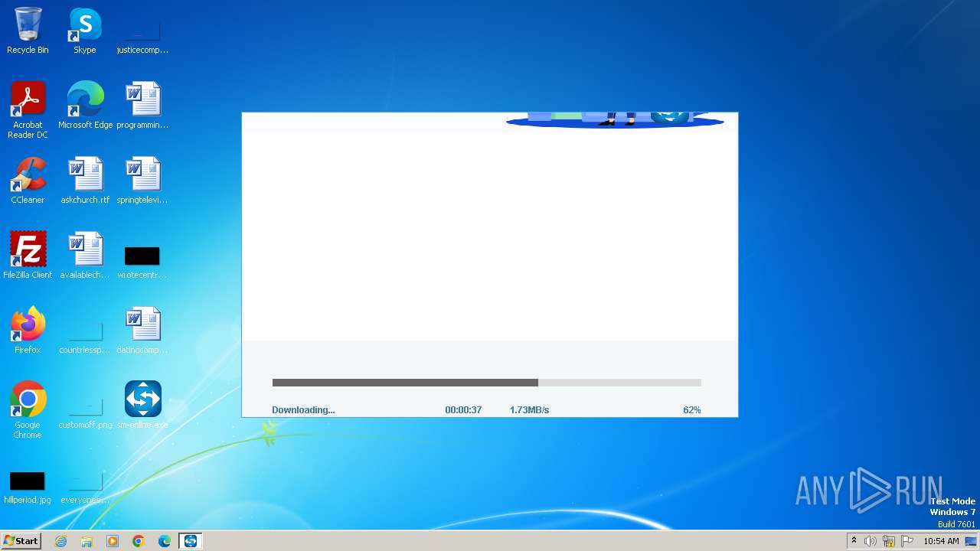The width and height of the screenshot is (980, 551).
Task: Click the 00:00:37 time remaining
Action: (463, 410)
